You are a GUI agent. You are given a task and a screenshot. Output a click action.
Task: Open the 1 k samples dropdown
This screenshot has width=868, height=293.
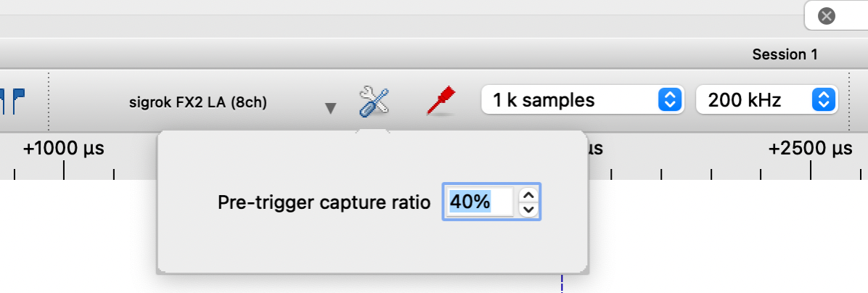tap(582, 100)
